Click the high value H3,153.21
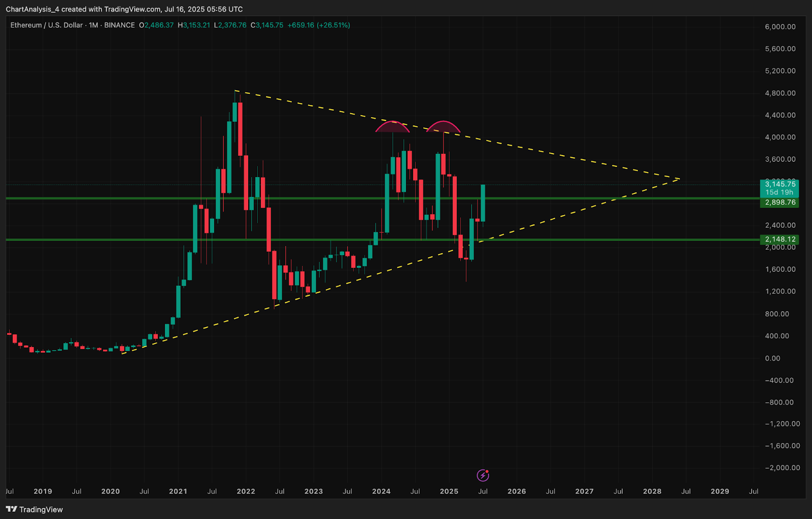 click(x=194, y=25)
